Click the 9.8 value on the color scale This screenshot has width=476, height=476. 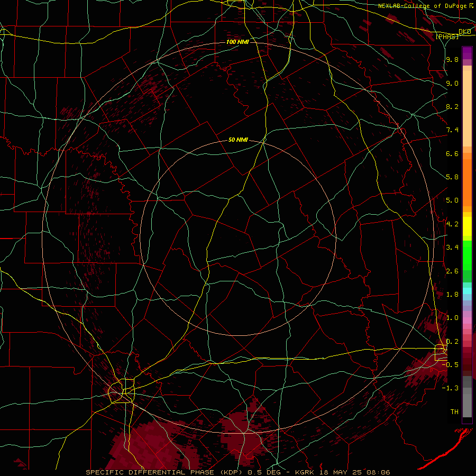point(452,59)
